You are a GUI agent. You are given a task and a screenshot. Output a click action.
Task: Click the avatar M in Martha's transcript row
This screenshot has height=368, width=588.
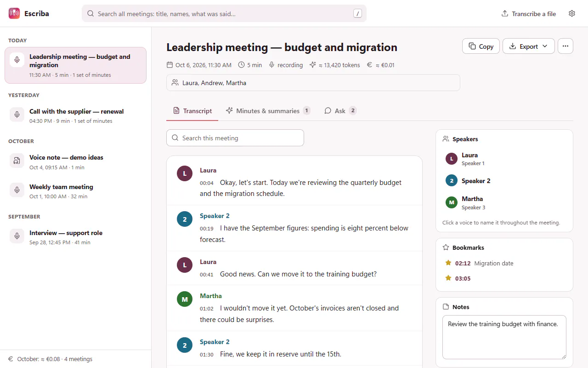pos(185,299)
